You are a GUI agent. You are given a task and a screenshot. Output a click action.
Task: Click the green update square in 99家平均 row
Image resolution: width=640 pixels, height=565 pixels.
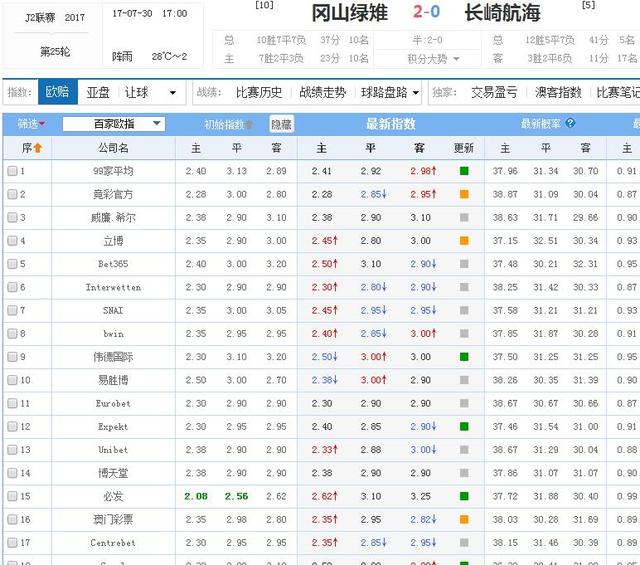pyautogui.click(x=464, y=171)
